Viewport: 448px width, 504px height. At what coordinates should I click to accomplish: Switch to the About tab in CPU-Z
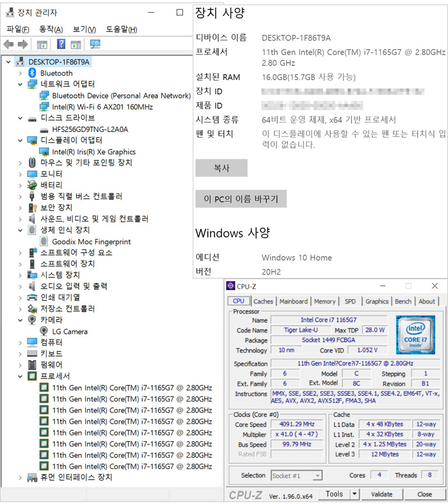427,301
